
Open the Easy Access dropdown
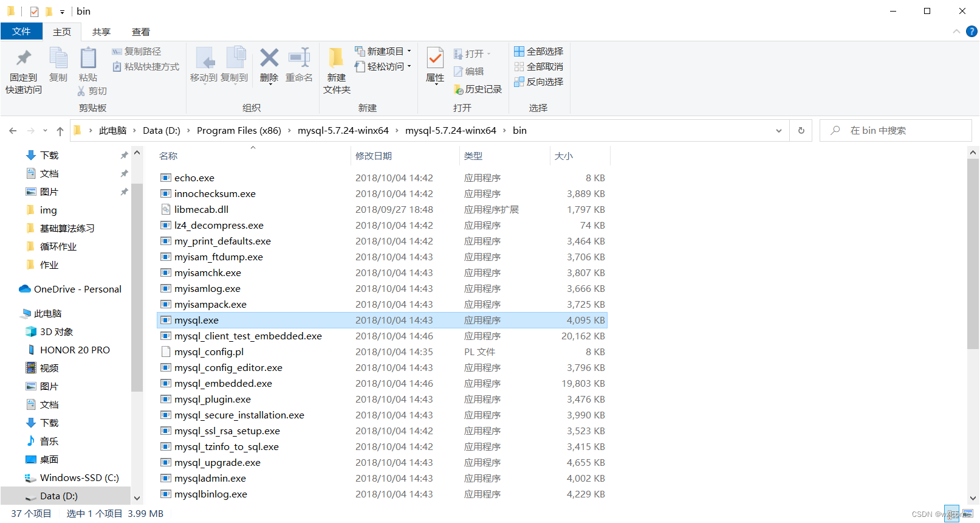409,66
